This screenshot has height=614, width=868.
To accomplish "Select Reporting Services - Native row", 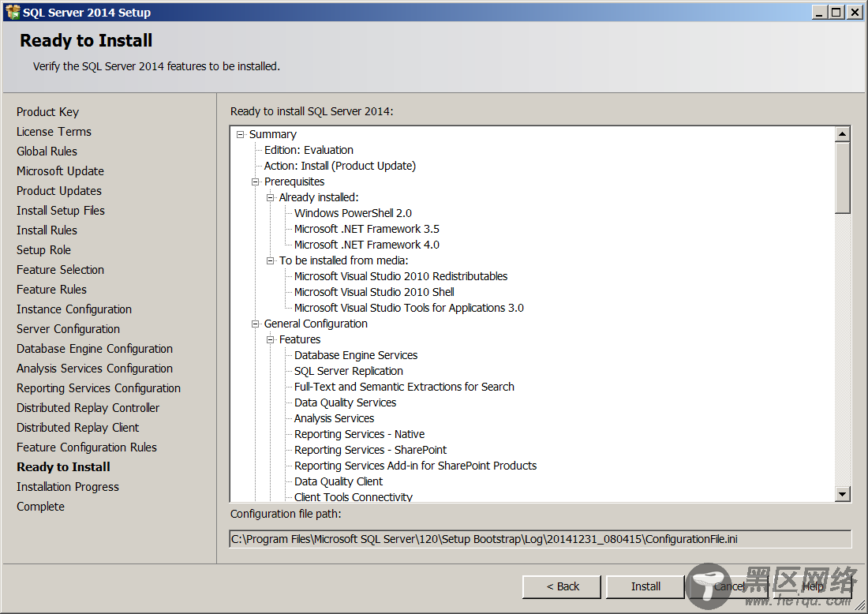I will click(359, 434).
